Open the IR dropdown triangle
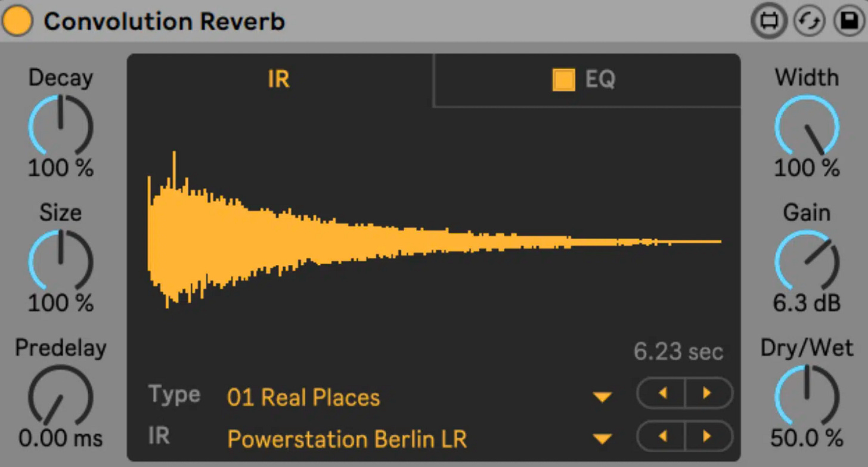Image resolution: width=868 pixels, height=467 pixels. coord(603,437)
